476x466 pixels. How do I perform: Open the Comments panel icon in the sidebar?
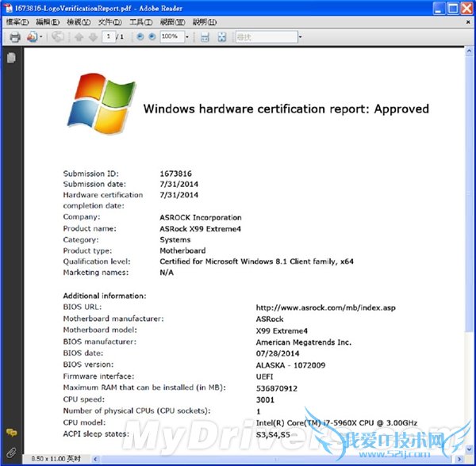(x=11, y=433)
